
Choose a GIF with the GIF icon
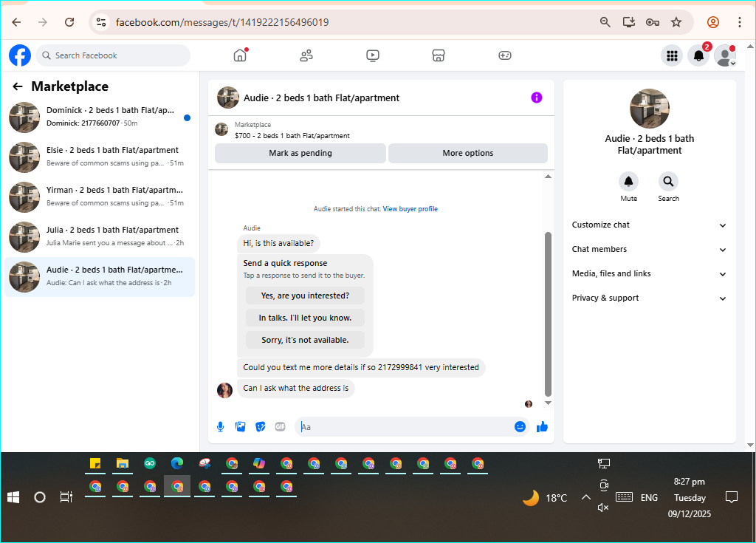pos(280,427)
